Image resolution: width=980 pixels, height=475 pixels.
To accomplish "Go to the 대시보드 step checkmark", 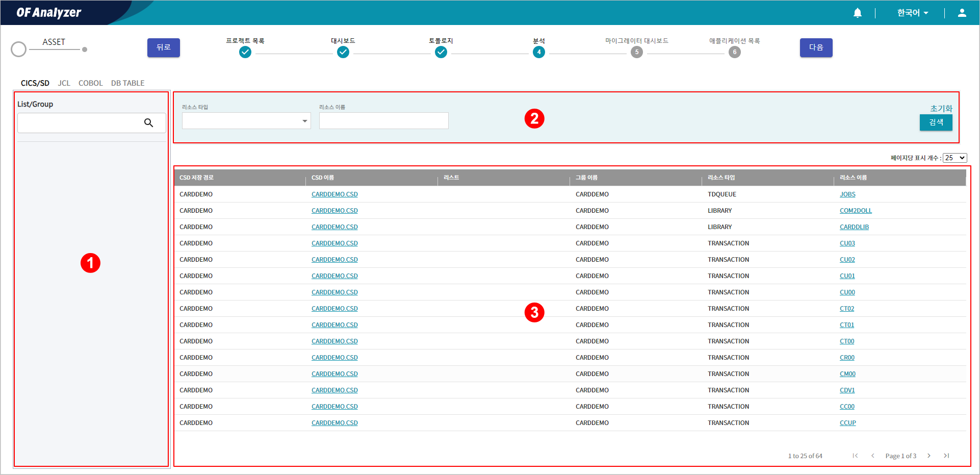I will 343,52.
